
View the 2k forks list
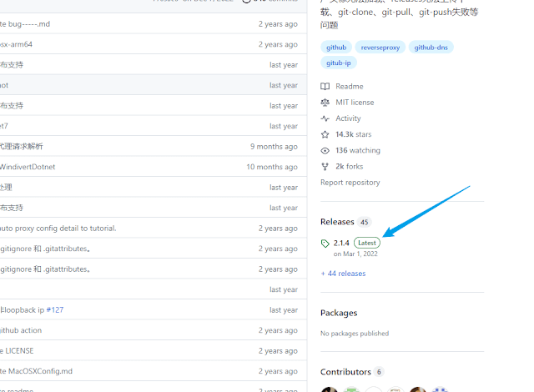pyautogui.click(x=349, y=167)
